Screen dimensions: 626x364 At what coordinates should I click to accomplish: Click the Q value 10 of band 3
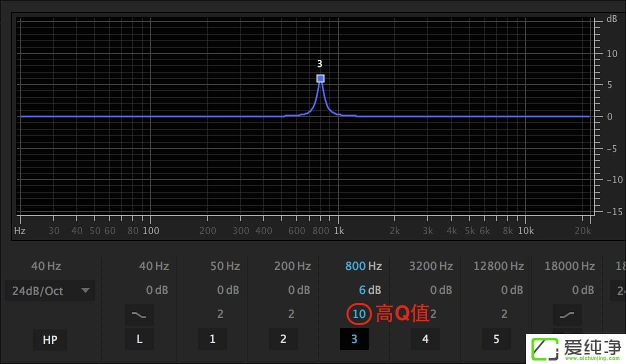point(359,314)
